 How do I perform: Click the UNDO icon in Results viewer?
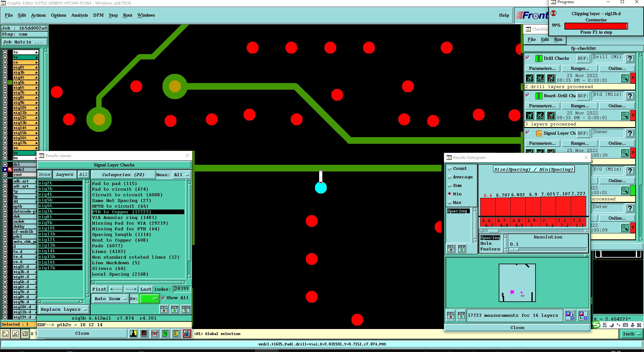coord(186,309)
